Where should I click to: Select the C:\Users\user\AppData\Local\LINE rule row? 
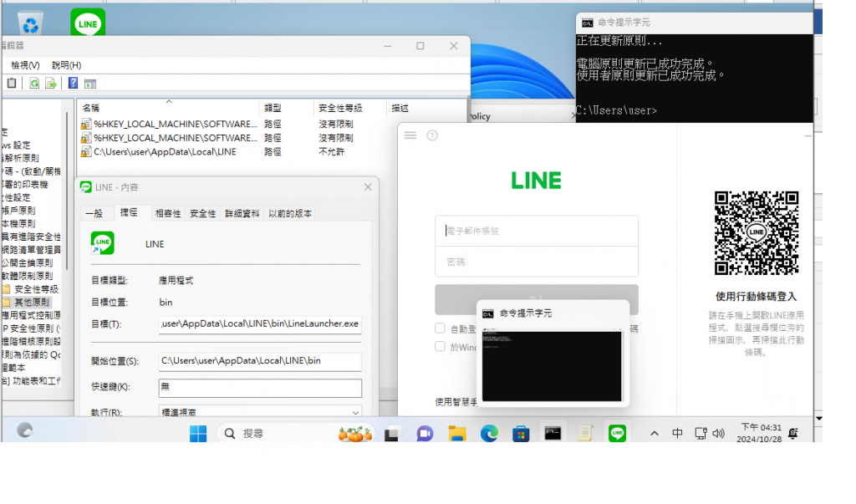[x=165, y=152]
